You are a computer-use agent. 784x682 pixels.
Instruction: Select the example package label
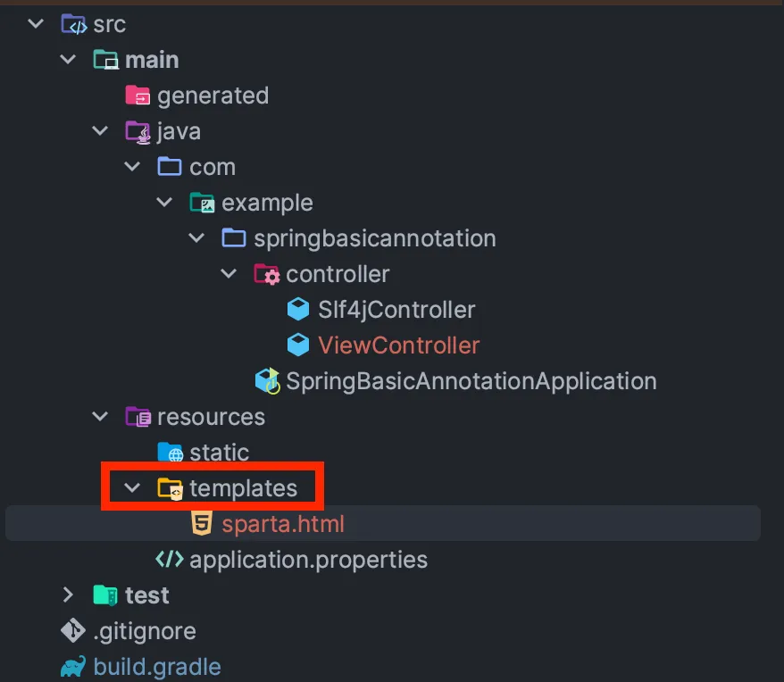point(267,203)
